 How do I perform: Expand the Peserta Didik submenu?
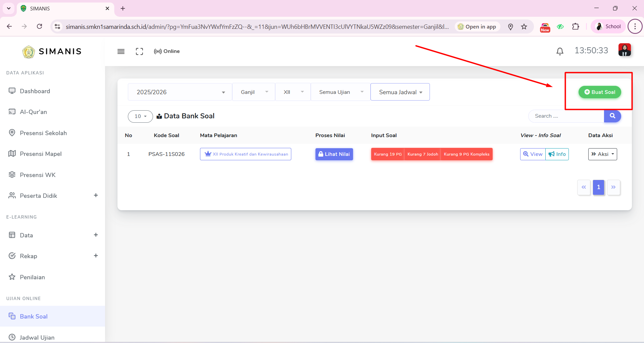click(x=96, y=195)
